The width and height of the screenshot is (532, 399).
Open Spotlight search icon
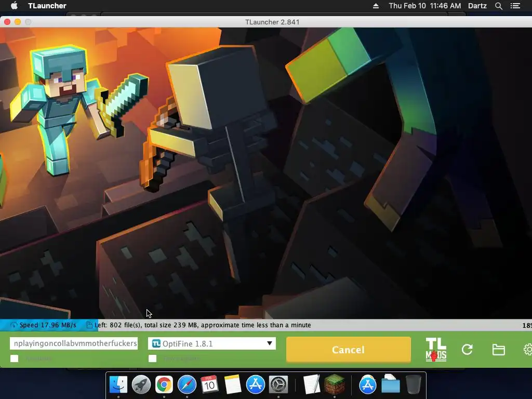(499, 6)
